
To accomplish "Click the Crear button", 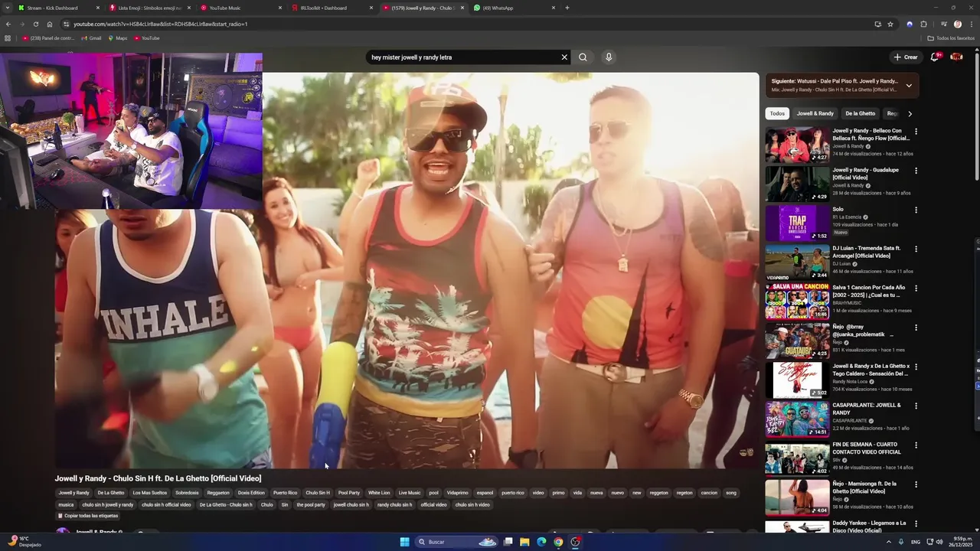I will [x=905, y=57].
